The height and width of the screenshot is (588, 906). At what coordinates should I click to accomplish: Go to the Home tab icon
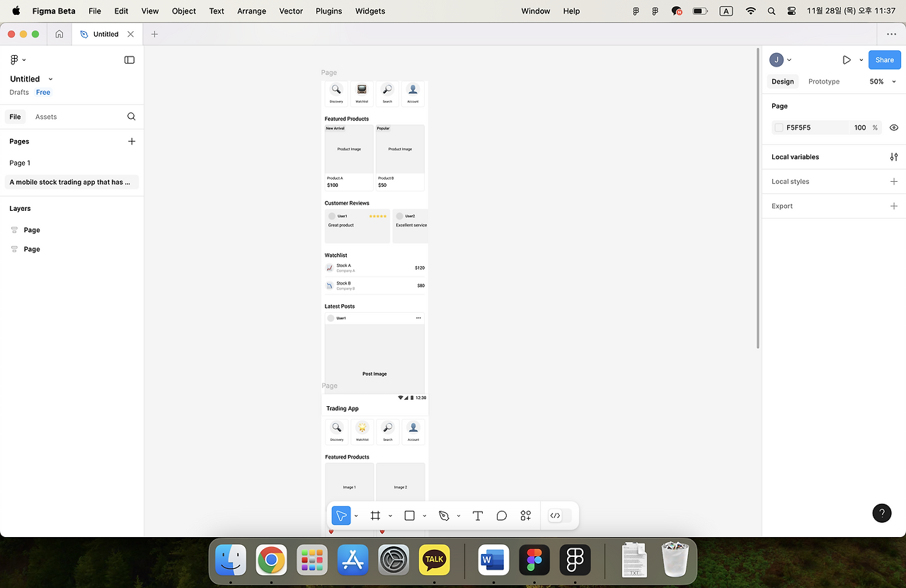(59, 34)
